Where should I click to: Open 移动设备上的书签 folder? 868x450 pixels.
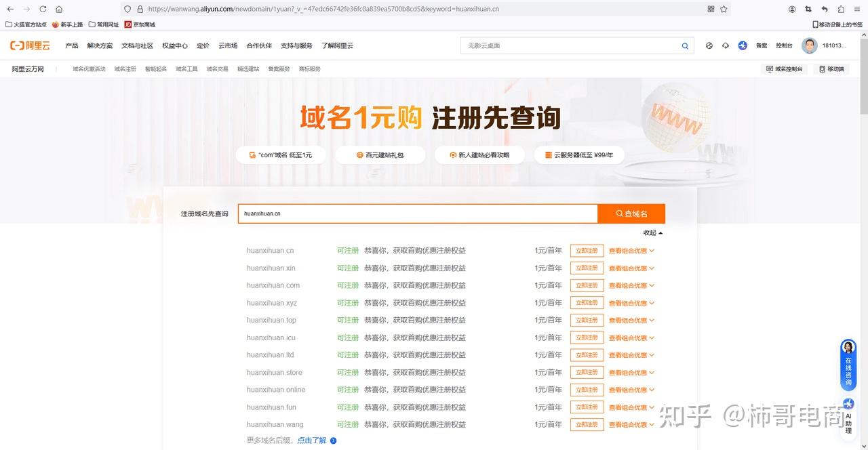[837, 24]
